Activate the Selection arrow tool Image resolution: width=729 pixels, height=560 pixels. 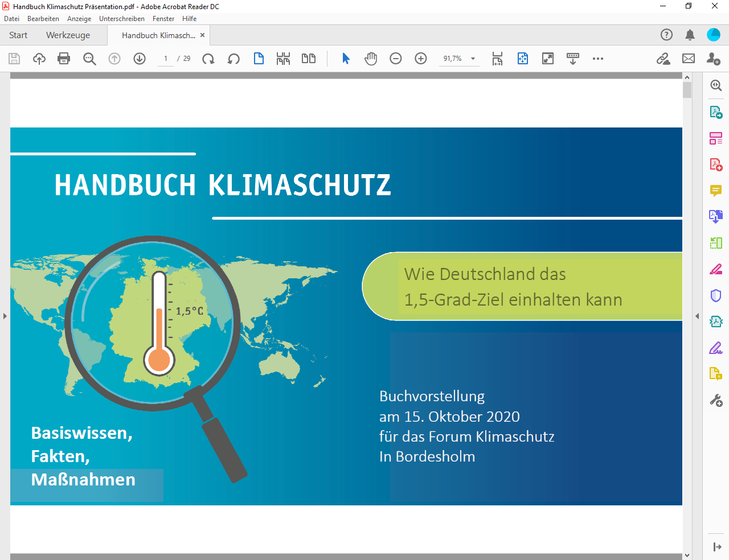(346, 59)
